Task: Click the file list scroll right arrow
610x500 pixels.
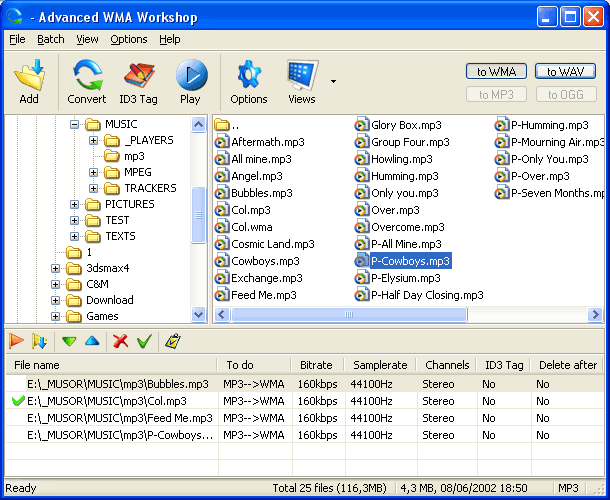Action: coord(595,314)
